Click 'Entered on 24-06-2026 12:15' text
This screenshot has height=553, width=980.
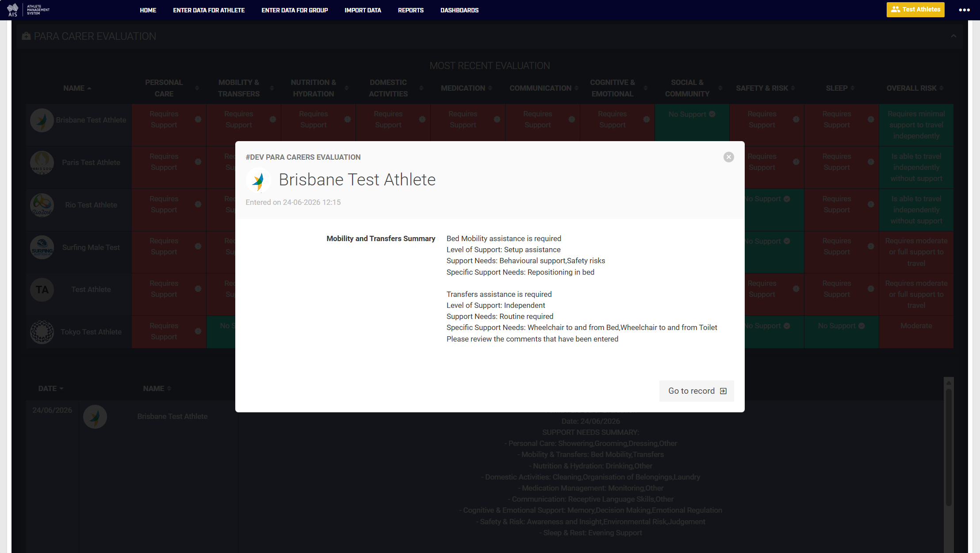coord(293,203)
